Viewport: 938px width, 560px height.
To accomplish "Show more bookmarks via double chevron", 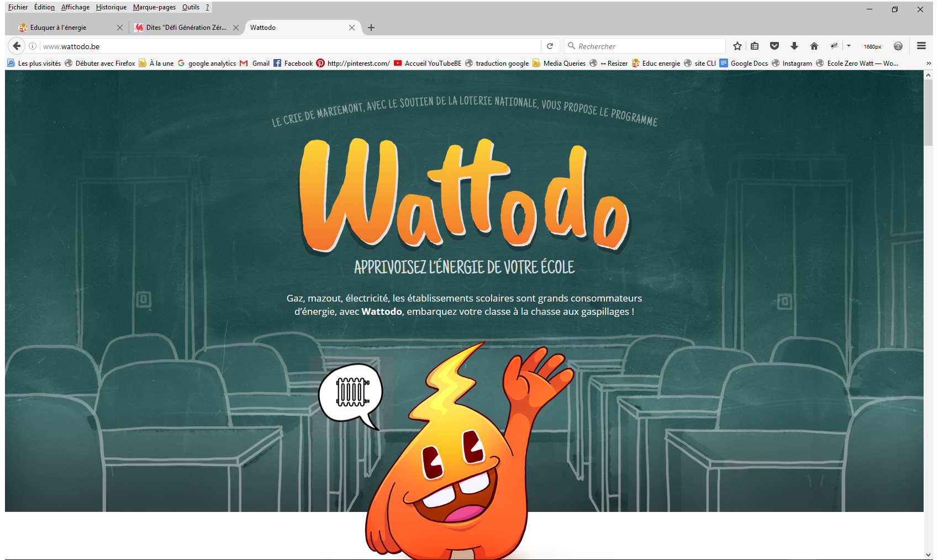I will [929, 64].
